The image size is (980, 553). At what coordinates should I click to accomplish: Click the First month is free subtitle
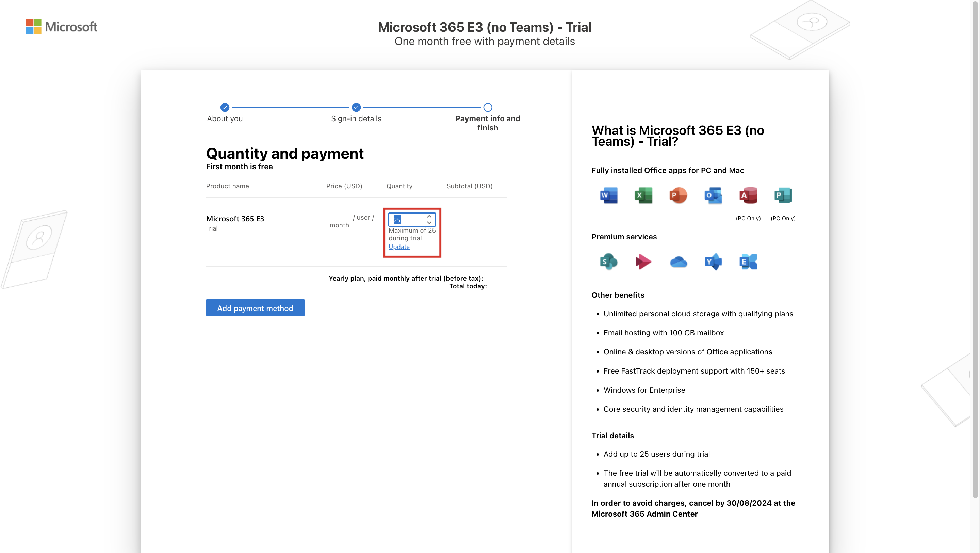[x=239, y=166]
